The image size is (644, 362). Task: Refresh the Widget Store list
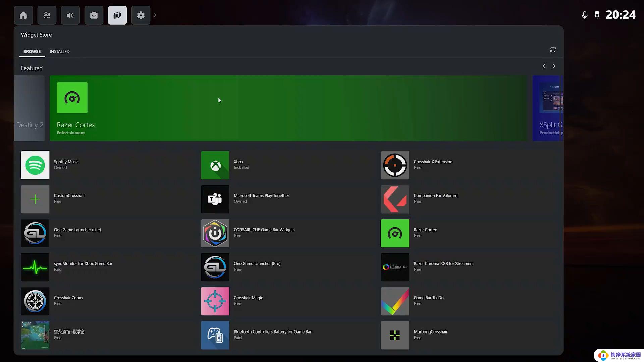click(x=553, y=50)
